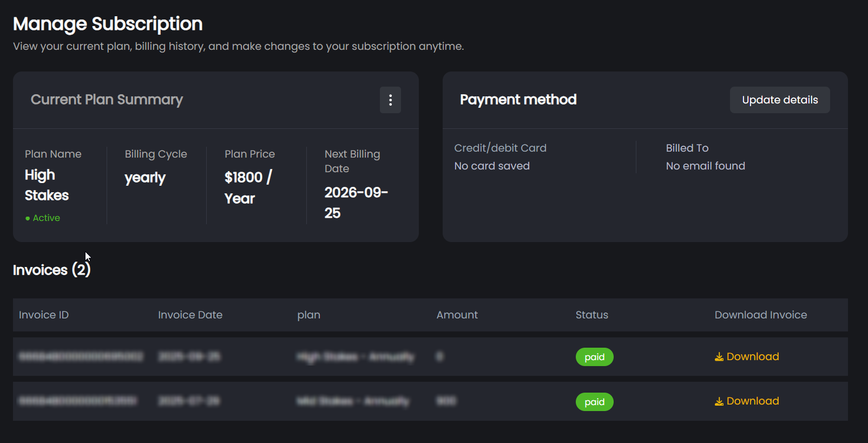Click the Next Billing Date label

point(352,161)
